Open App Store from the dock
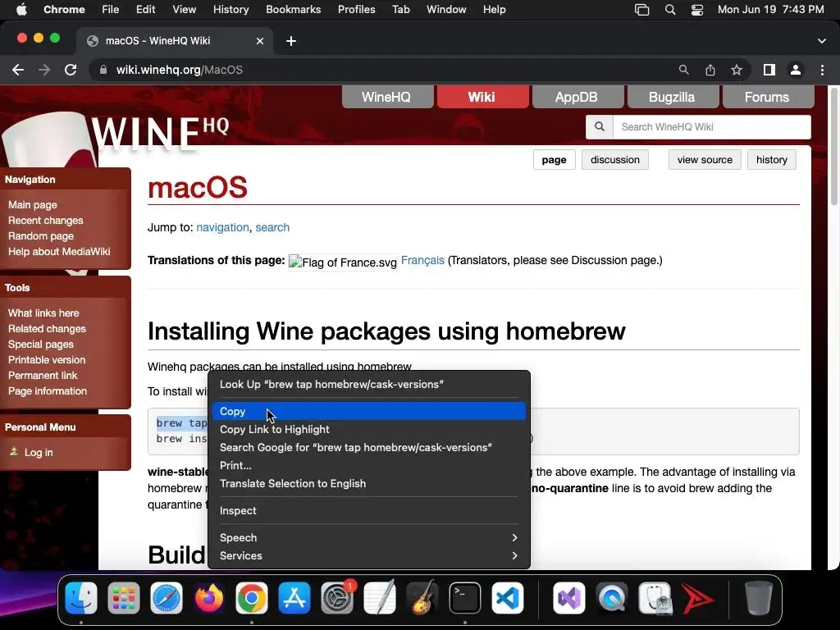 coord(294,598)
